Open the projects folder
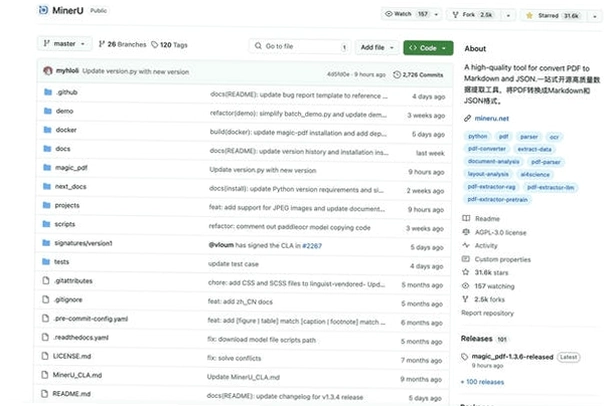 tap(67, 205)
